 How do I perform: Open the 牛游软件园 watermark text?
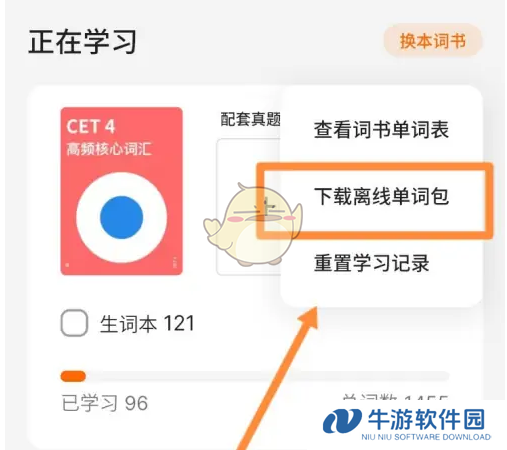pyautogui.click(x=426, y=419)
